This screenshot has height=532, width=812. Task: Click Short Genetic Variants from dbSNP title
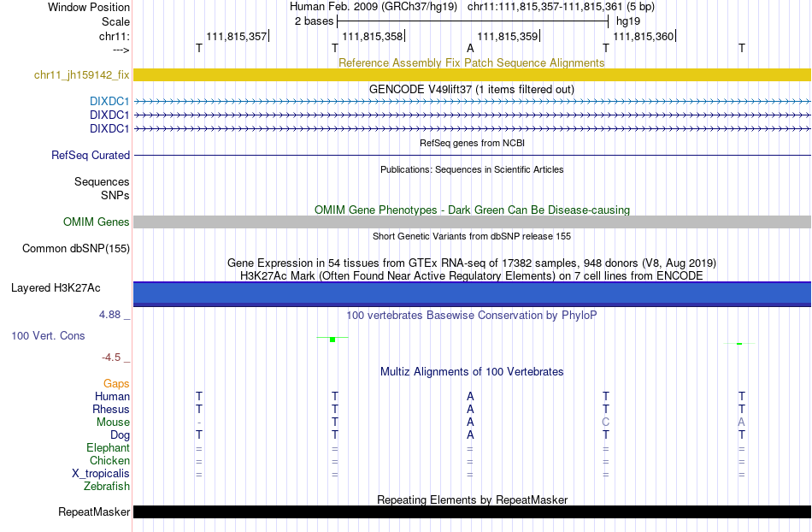[472, 236]
